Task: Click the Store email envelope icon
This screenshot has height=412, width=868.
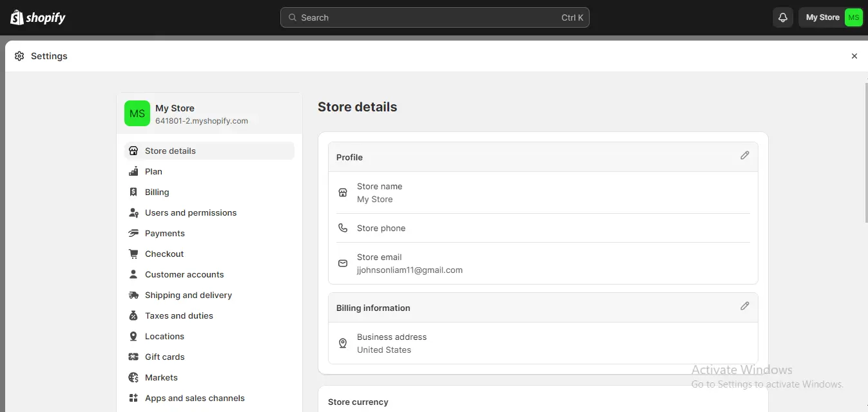Action: coord(343,263)
